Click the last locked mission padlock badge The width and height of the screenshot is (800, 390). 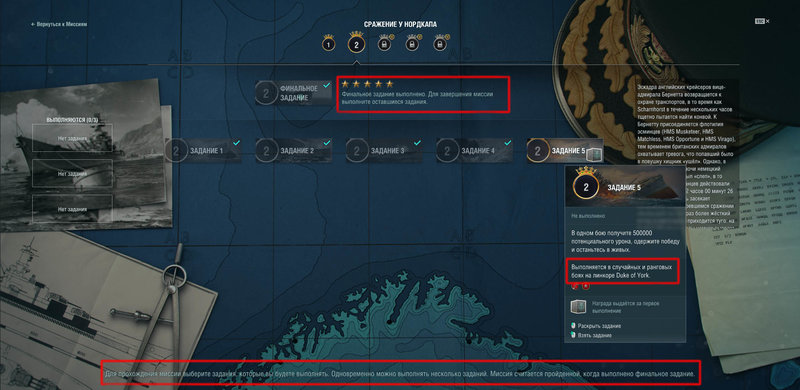[x=440, y=44]
